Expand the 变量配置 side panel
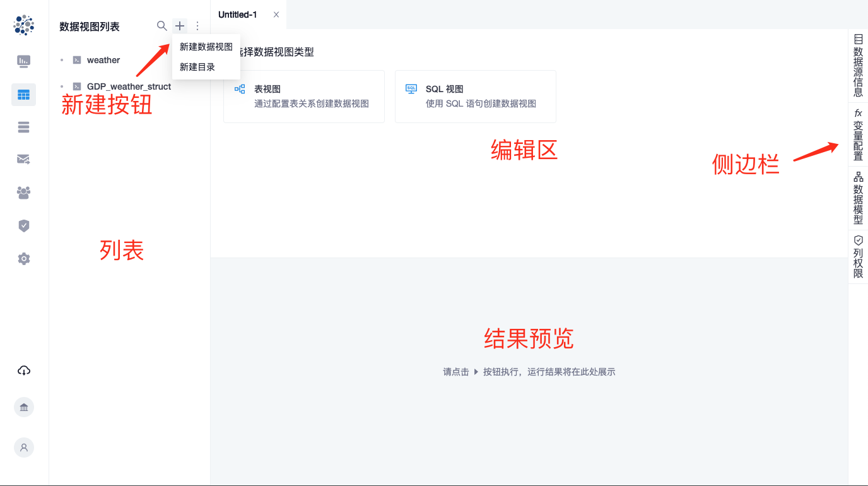Viewport: 868px width, 486px height. coord(858,134)
